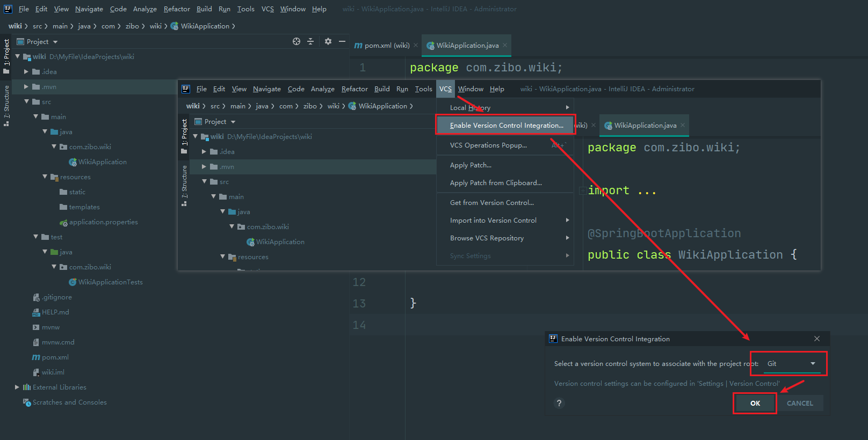Open application.properties file in tree
The width and height of the screenshot is (868, 440).
coord(99,222)
